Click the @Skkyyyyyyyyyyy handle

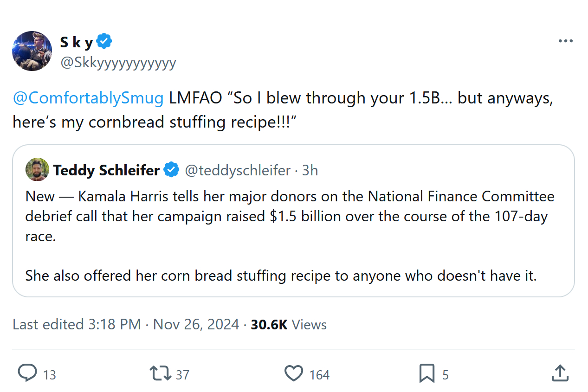pyautogui.click(x=118, y=63)
